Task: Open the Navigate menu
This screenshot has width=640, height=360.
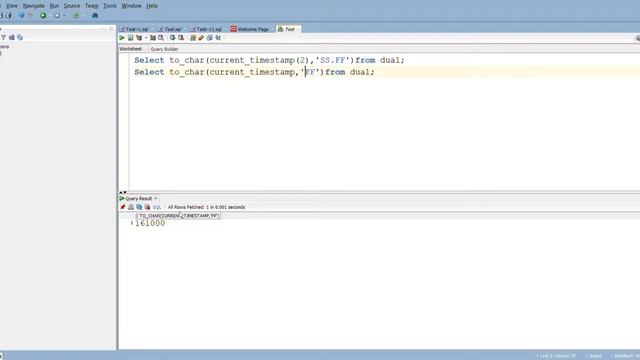Action: pos(33,6)
